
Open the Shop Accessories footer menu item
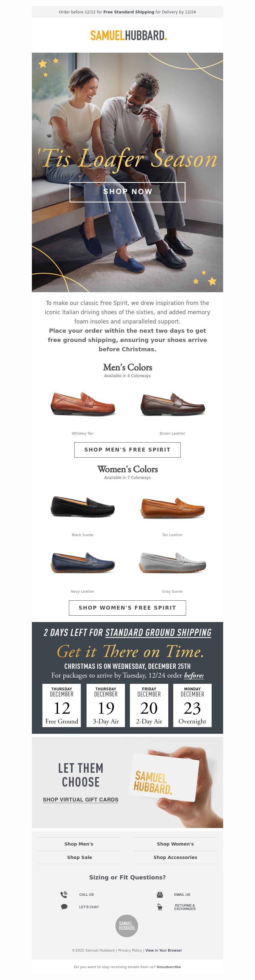(175, 857)
